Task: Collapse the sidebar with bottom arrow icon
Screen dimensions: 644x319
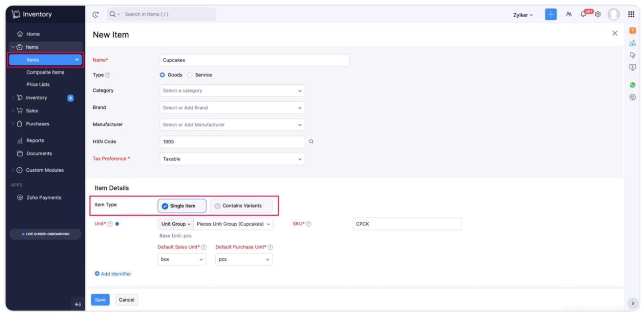Action: pos(78,304)
